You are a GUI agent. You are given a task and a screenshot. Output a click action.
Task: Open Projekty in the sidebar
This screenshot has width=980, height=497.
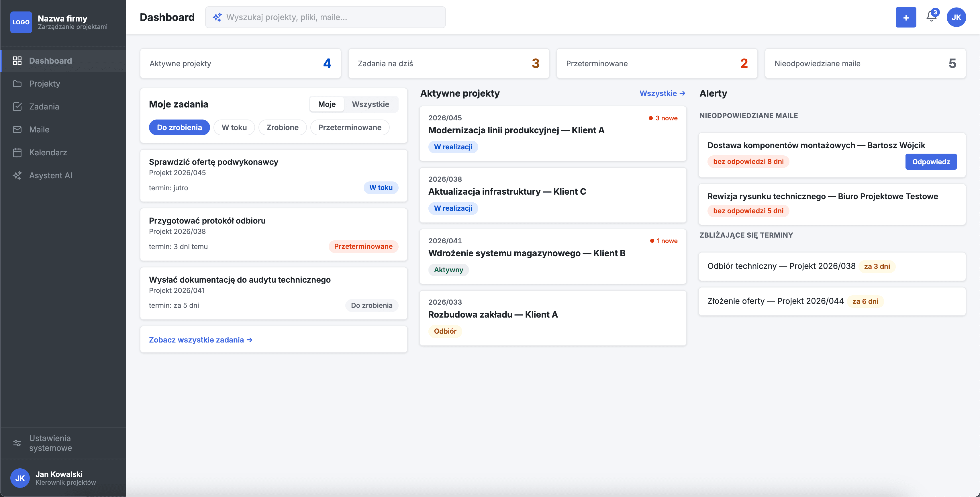pyautogui.click(x=63, y=84)
